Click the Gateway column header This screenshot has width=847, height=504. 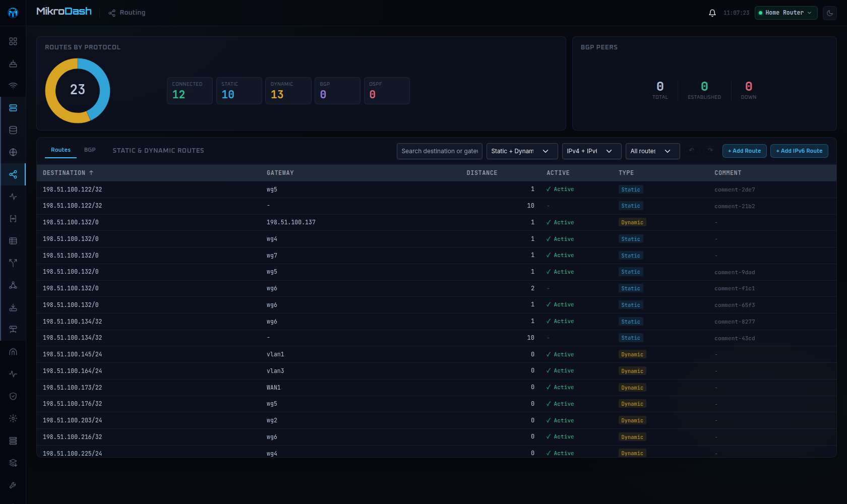280,173
